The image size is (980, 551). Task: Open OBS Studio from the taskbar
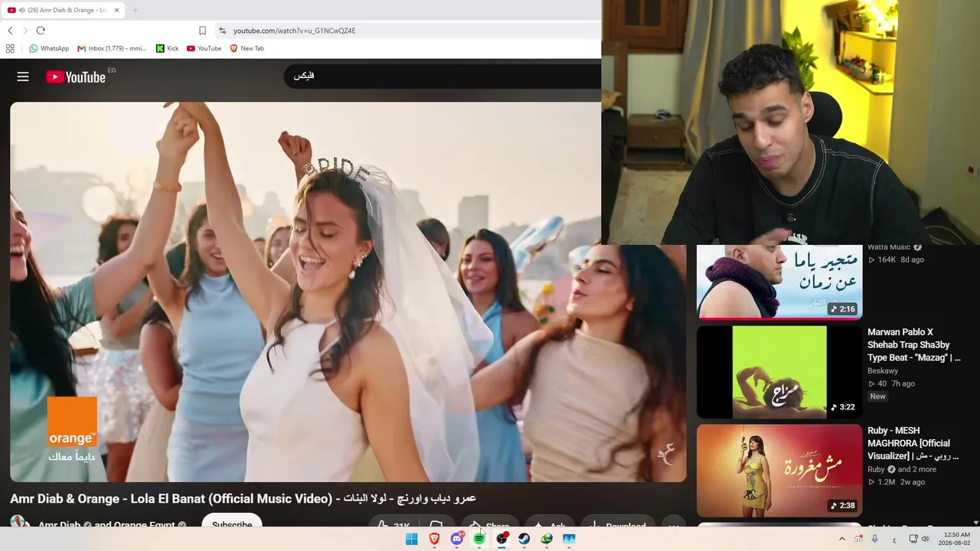click(x=501, y=539)
